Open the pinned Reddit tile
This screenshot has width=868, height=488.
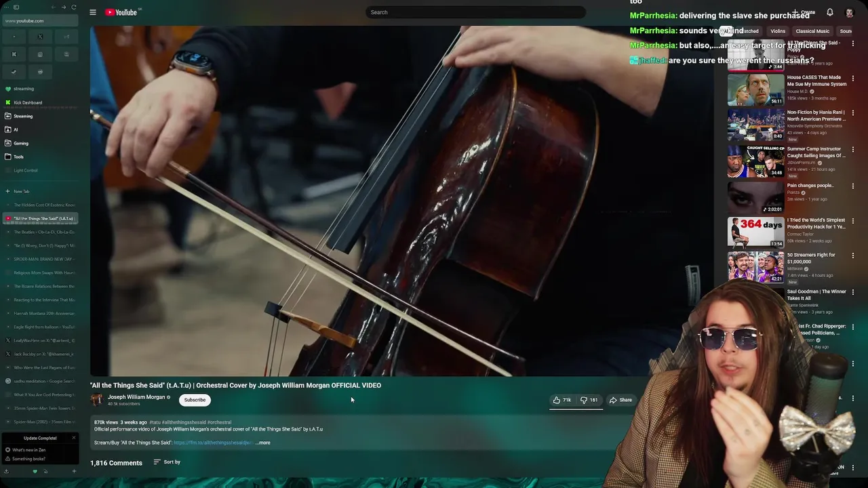coord(40,72)
